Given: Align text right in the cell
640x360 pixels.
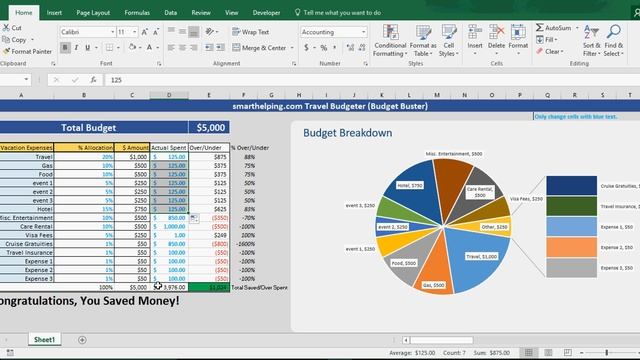Looking at the screenshot, I should [194, 48].
